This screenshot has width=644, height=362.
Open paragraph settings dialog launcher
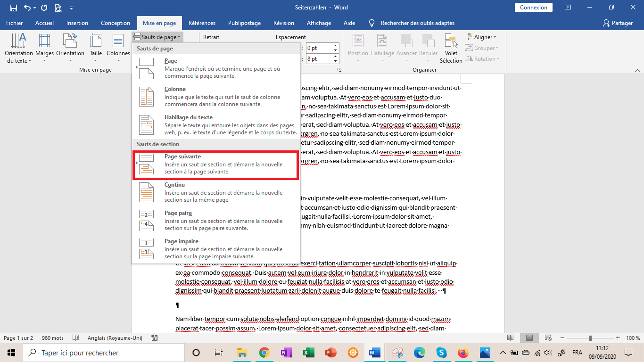tap(339, 70)
